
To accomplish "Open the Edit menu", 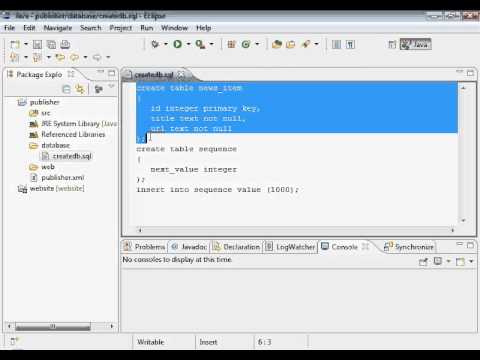I will pyautogui.click(x=29, y=28).
